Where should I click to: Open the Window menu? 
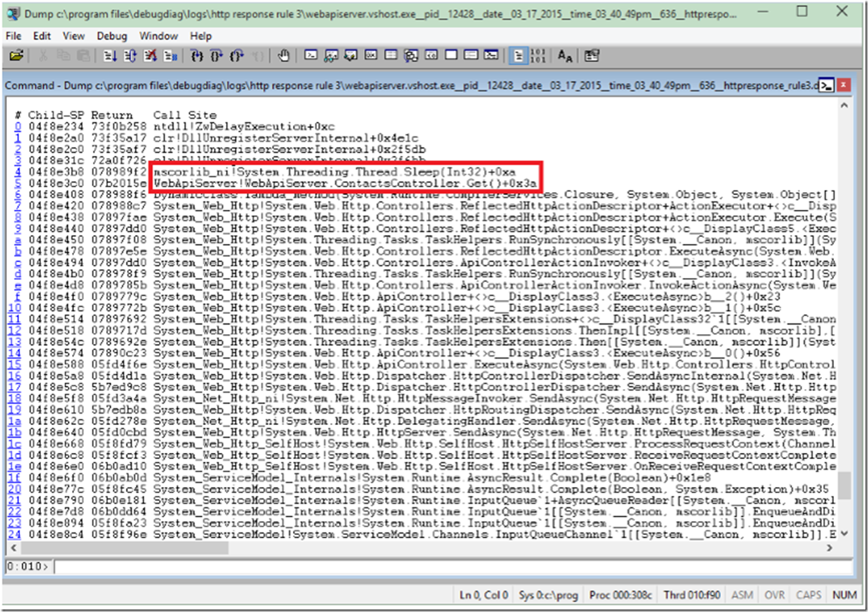tap(158, 36)
